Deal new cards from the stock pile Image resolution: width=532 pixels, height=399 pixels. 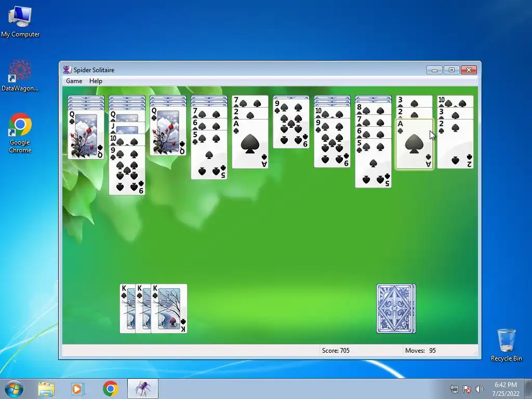(396, 309)
